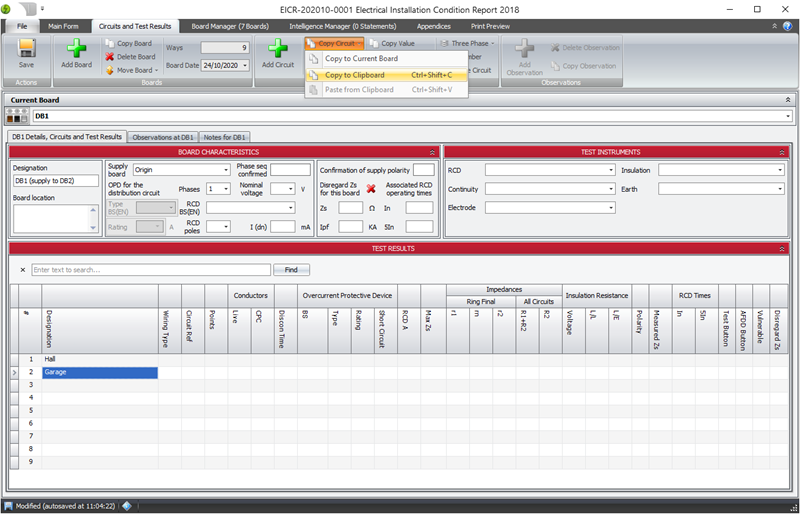The height and width of the screenshot is (514, 800).
Task: Collapse the Test Results section
Action: click(x=782, y=249)
